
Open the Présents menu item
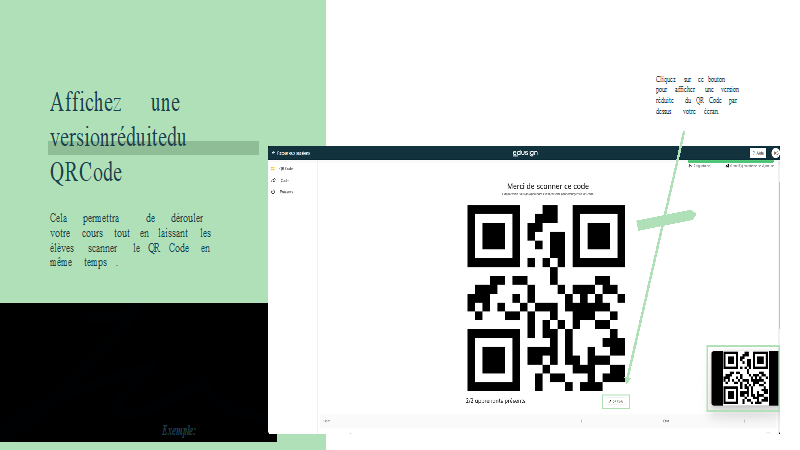click(286, 191)
